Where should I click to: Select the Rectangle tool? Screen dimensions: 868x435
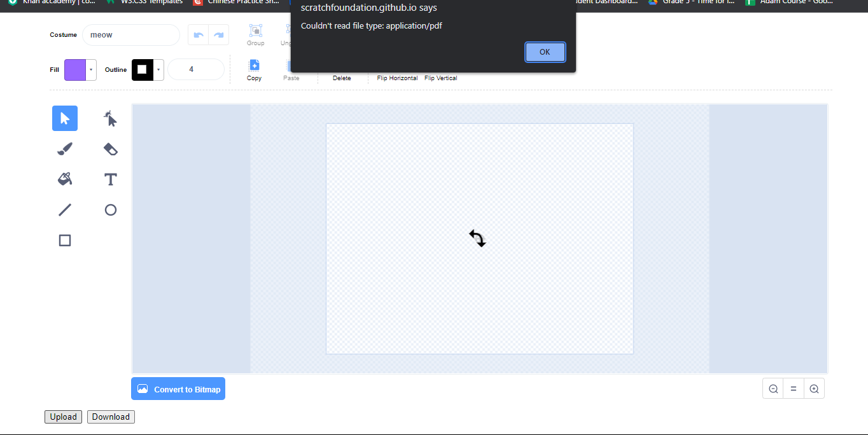tap(64, 240)
